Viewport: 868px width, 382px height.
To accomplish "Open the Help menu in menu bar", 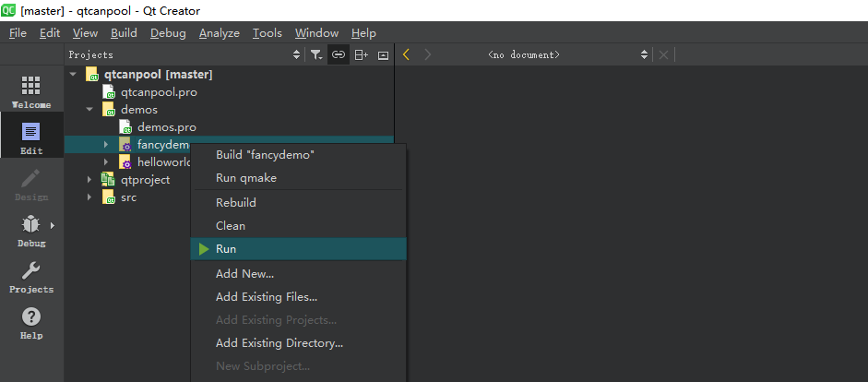I will pos(363,33).
